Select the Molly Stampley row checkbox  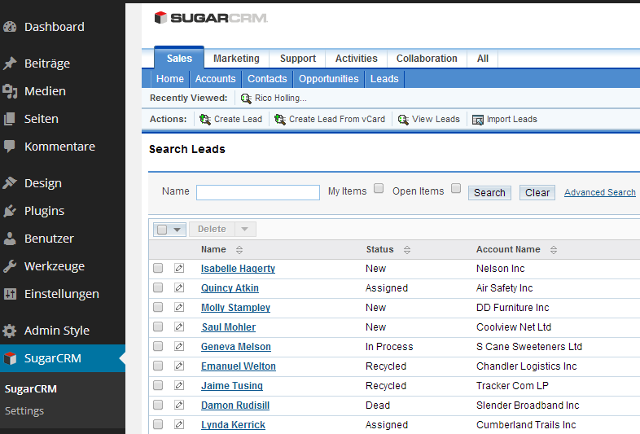click(158, 307)
